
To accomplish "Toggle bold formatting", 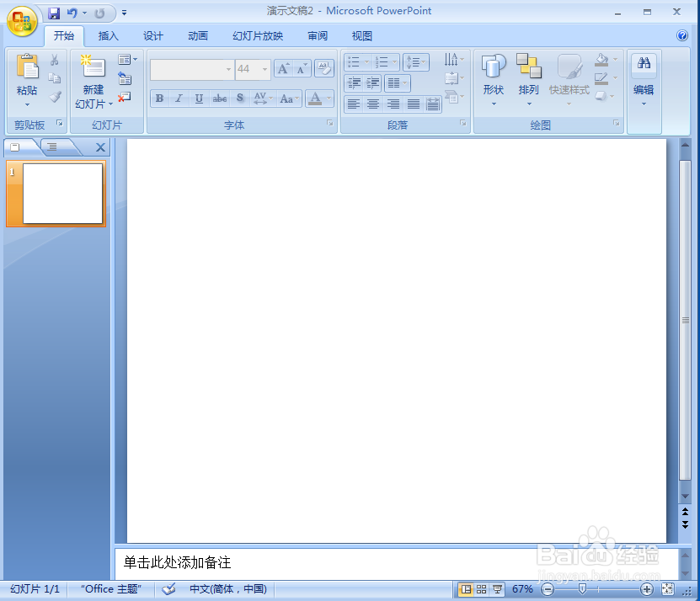I will coord(160,98).
